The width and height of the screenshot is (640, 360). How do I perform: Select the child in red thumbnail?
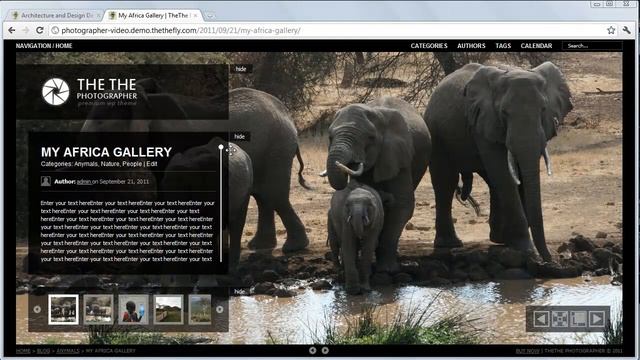pos(133,309)
